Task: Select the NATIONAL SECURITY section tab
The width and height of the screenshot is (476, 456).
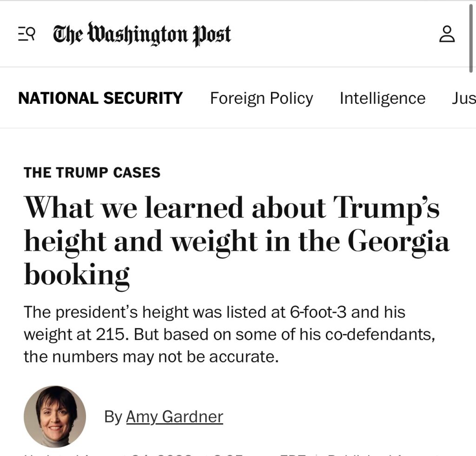Action: point(100,98)
